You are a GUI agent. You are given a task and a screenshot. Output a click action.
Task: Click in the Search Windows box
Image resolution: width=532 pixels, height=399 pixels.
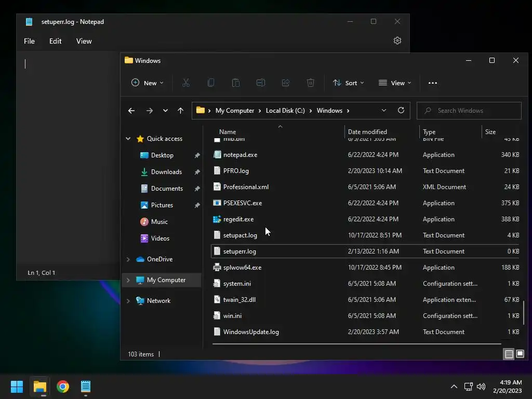point(469,111)
